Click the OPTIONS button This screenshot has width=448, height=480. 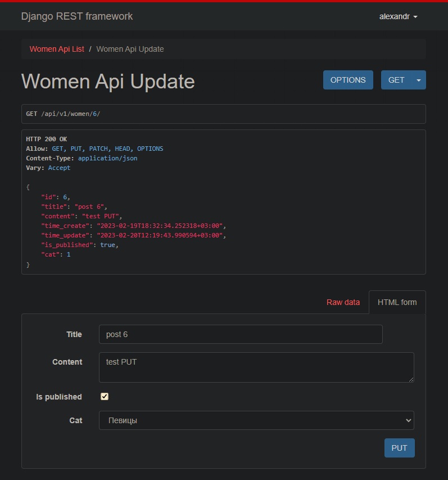click(348, 80)
